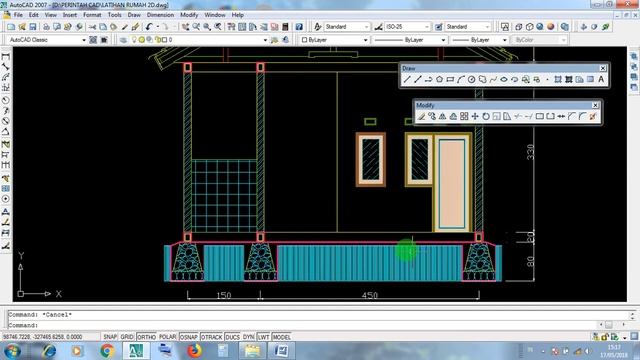Select the Move tool in Modify toolbar

[x=475, y=117]
